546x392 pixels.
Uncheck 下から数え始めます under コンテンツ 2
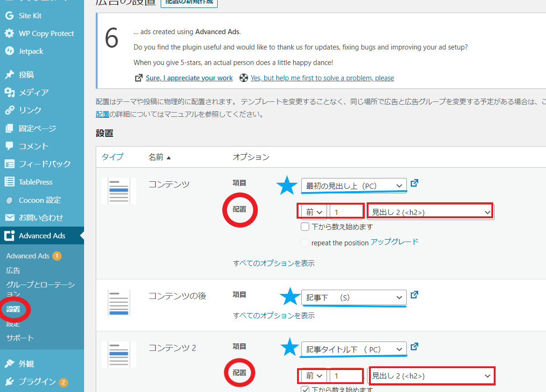pyautogui.click(x=305, y=389)
